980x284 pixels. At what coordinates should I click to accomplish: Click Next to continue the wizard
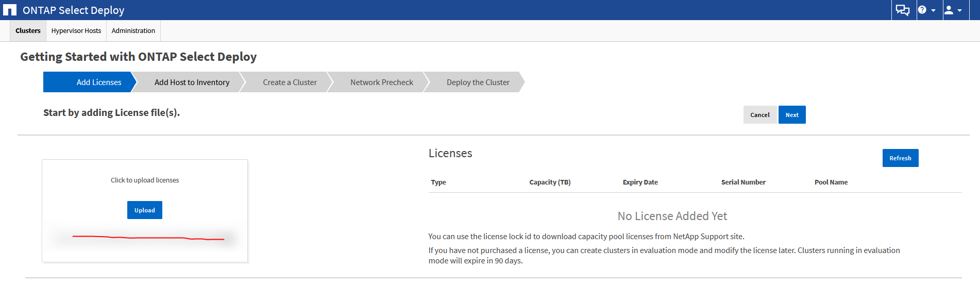(x=792, y=115)
